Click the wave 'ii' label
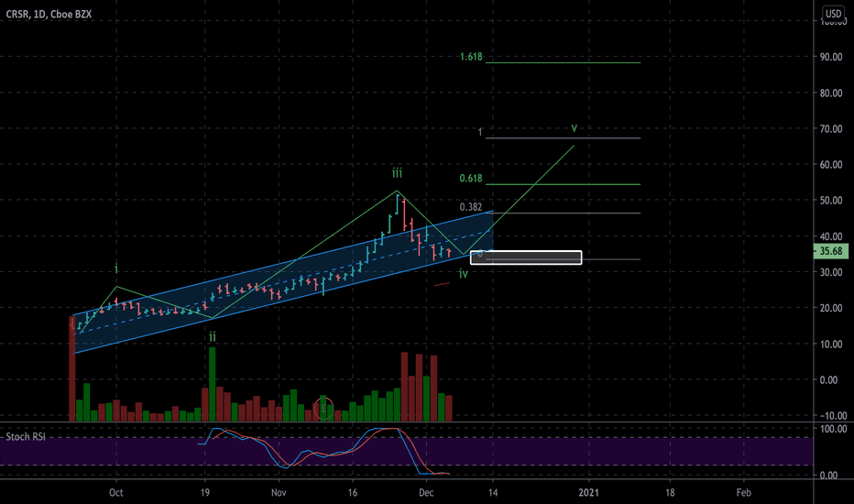Viewport: 854px width, 504px height. 213,337
